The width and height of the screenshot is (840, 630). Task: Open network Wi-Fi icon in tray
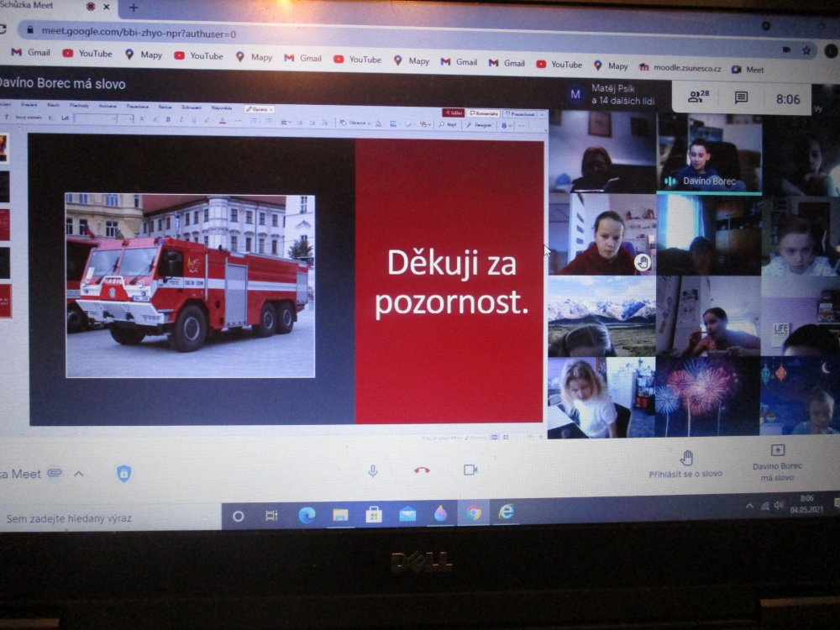click(764, 506)
